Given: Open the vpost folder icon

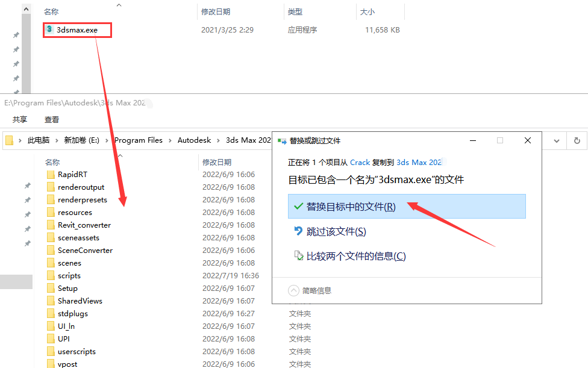Looking at the screenshot, I should (x=51, y=363).
